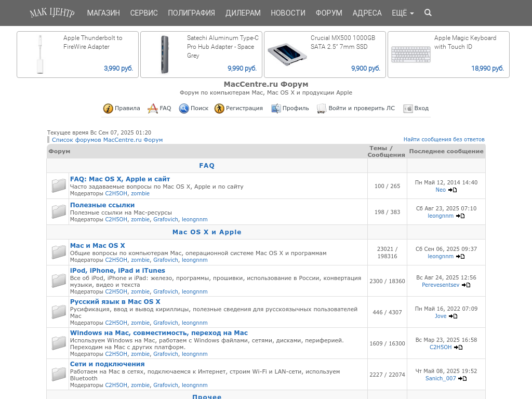The height and width of the screenshot is (399, 532).
Task: Click the Войти и проверить ЛС icon
Action: tap(322, 109)
